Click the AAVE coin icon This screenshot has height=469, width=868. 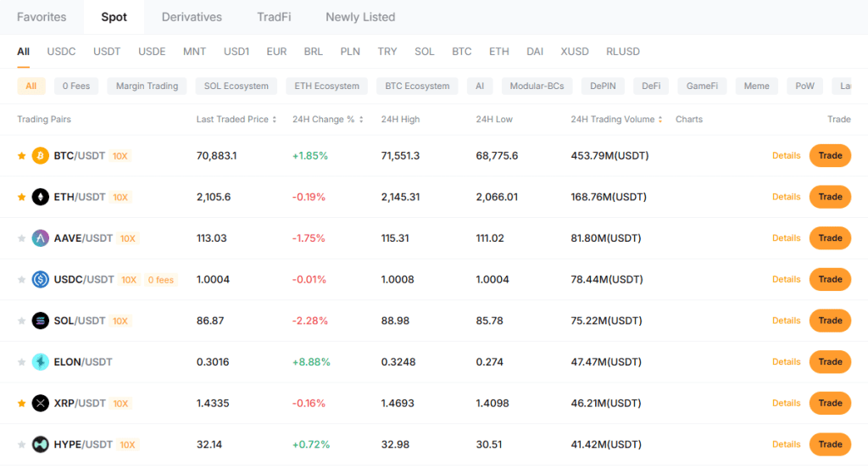pyautogui.click(x=41, y=238)
